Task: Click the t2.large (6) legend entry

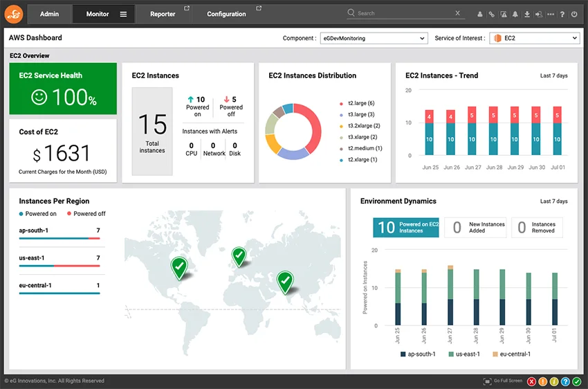Action: (x=357, y=103)
